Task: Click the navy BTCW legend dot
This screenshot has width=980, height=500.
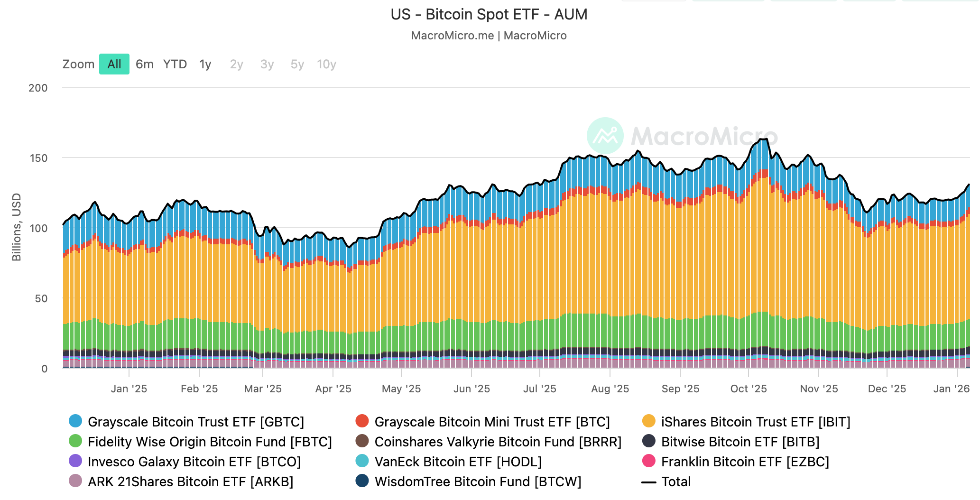Action: (361, 481)
